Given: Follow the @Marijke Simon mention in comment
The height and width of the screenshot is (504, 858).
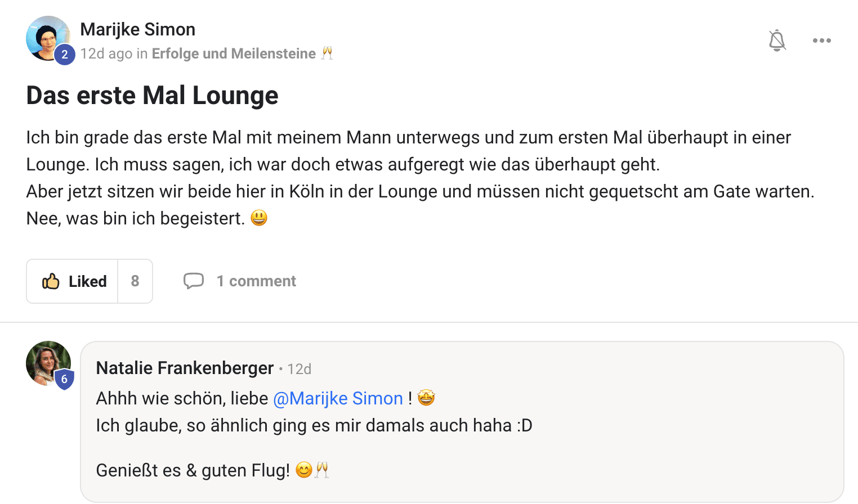Looking at the screenshot, I should point(338,398).
